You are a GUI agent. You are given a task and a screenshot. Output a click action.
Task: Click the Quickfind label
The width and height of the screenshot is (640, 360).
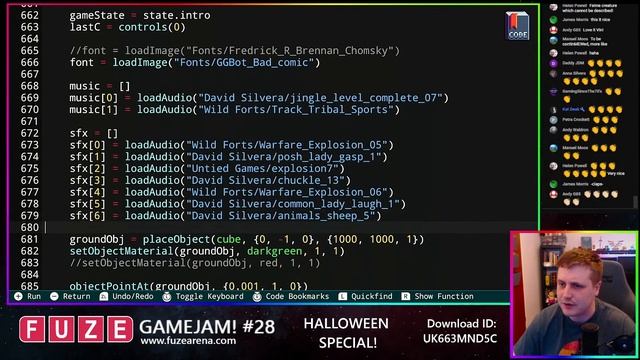point(371,296)
